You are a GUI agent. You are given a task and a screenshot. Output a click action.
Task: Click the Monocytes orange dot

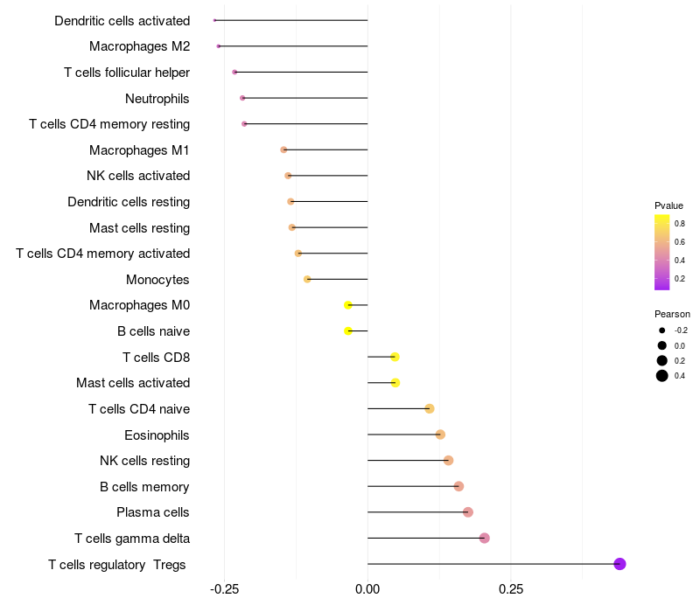click(x=307, y=279)
